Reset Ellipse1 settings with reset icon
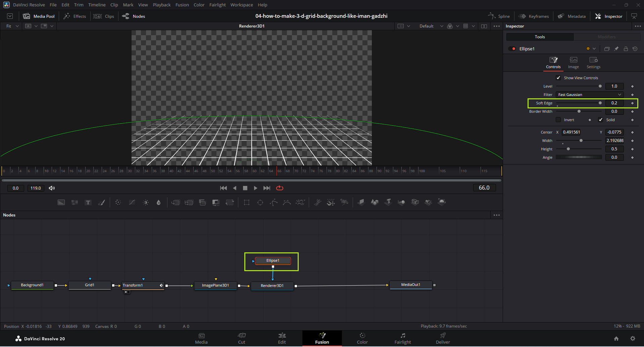 coord(635,49)
